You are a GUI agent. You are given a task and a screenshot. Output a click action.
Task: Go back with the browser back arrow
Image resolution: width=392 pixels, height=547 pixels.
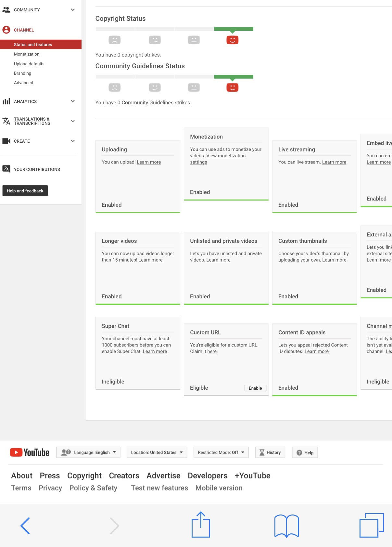click(25, 526)
